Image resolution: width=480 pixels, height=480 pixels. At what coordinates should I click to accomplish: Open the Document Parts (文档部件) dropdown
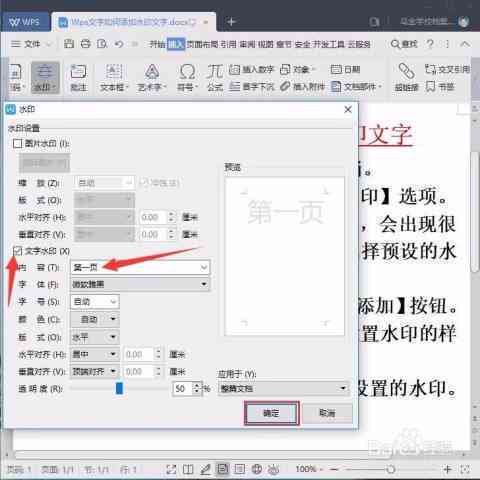pos(356,87)
